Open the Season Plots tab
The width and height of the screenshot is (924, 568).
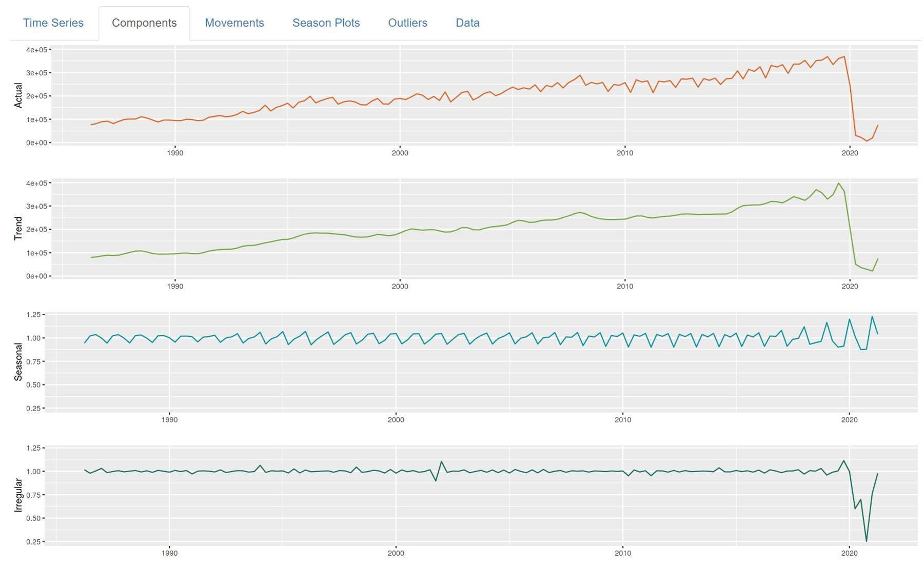pyautogui.click(x=326, y=23)
